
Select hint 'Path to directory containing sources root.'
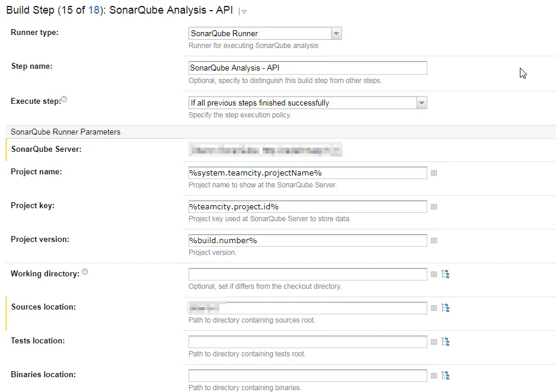tap(252, 320)
